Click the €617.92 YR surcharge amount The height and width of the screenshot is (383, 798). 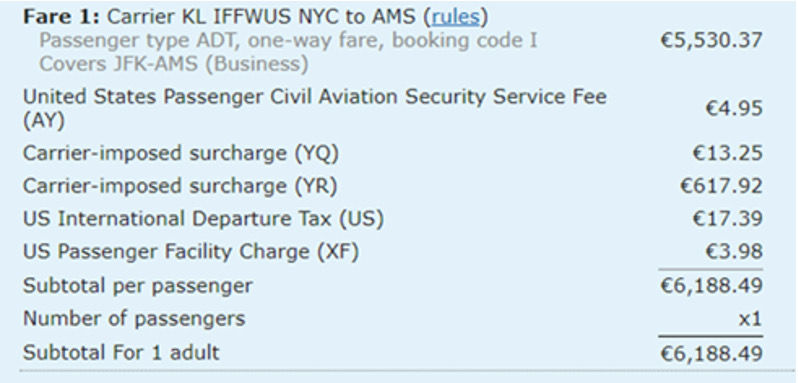721,186
